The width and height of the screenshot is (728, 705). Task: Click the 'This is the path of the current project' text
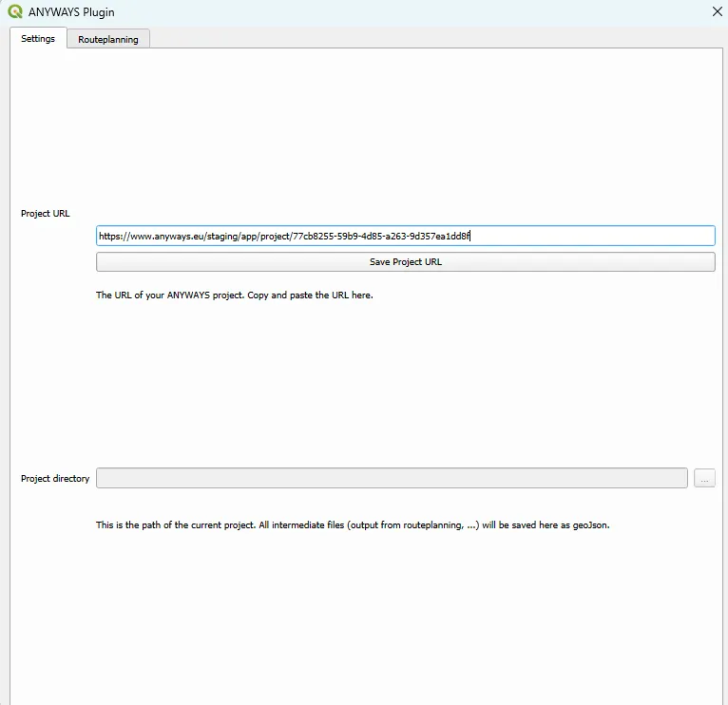pyautogui.click(x=353, y=524)
